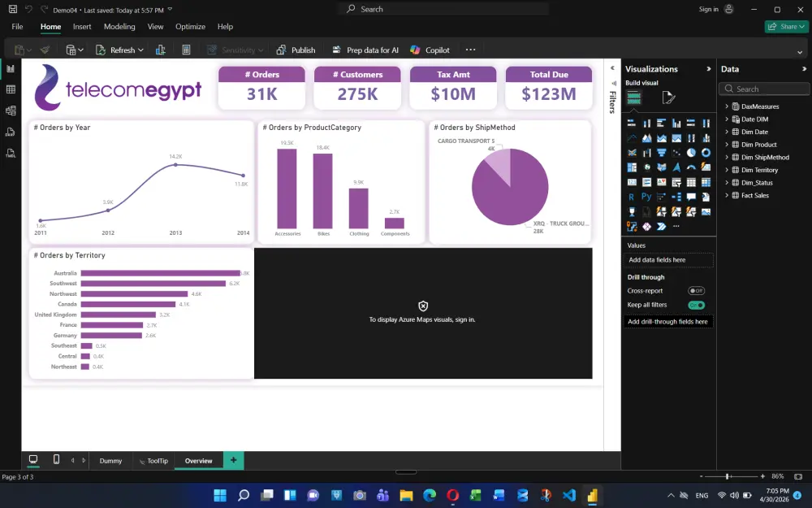Pick the decomposition tree visual icon
Screen dimensions: 812x508
tap(676, 197)
